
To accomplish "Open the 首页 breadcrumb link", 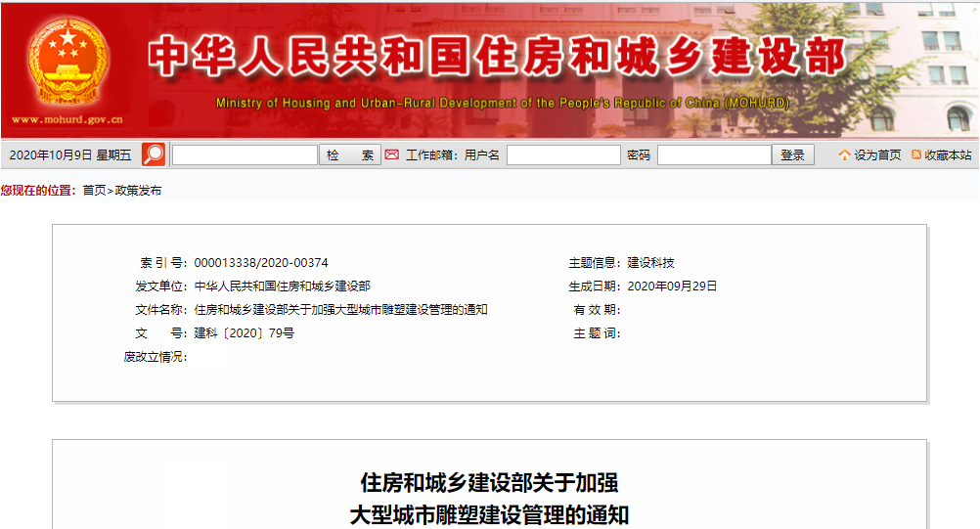I will [x=94, y=191].
